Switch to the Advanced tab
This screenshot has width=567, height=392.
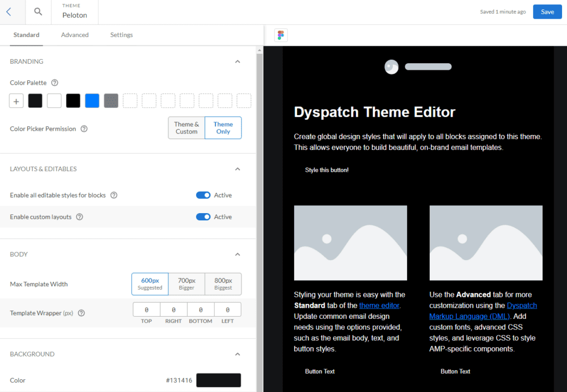[75, 35]
